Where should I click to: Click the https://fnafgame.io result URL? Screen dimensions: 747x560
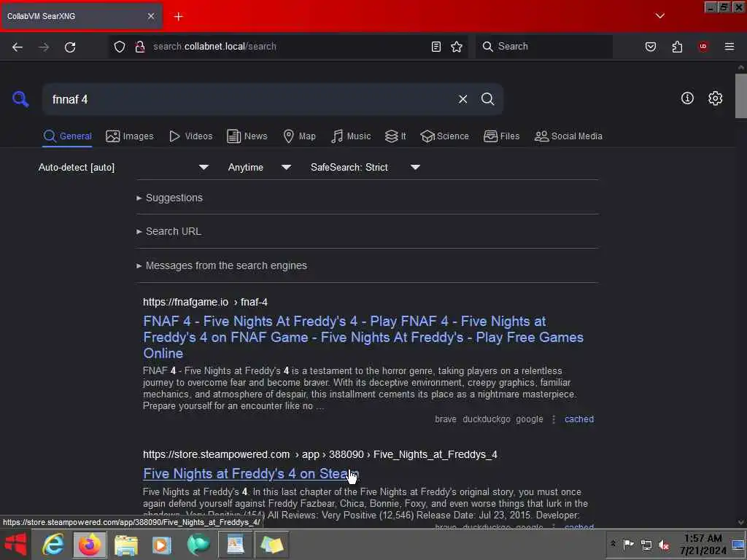(205, 303)
